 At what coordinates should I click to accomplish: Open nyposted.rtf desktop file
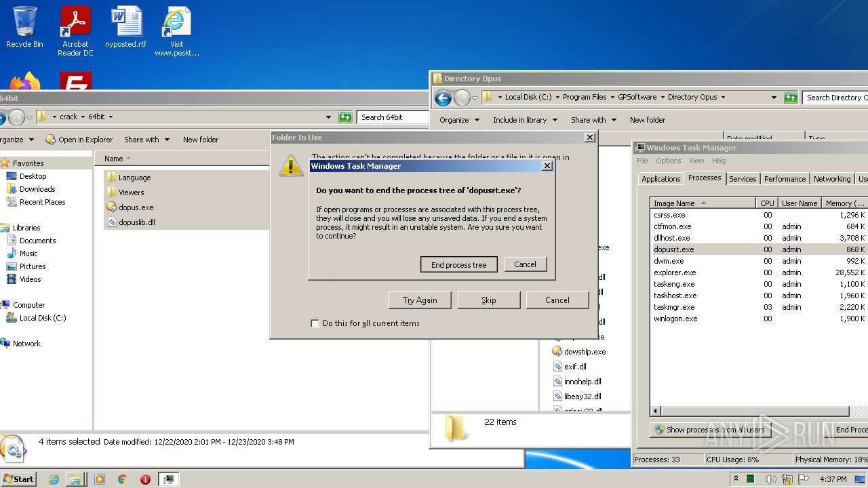(126, 27)
